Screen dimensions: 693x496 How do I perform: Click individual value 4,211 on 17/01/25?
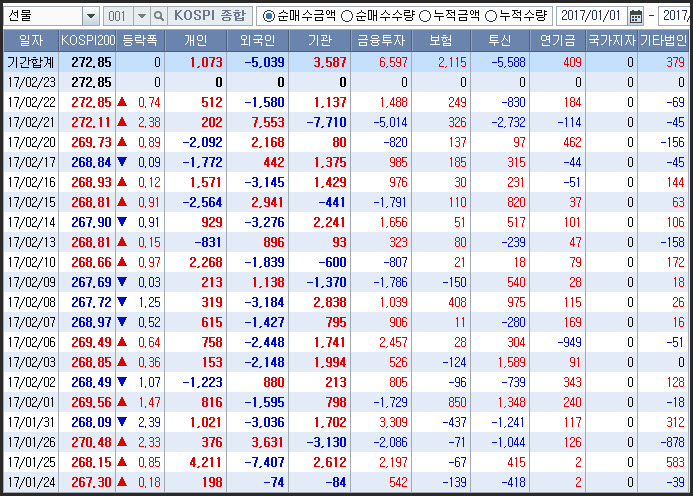[x=206, y=462]
